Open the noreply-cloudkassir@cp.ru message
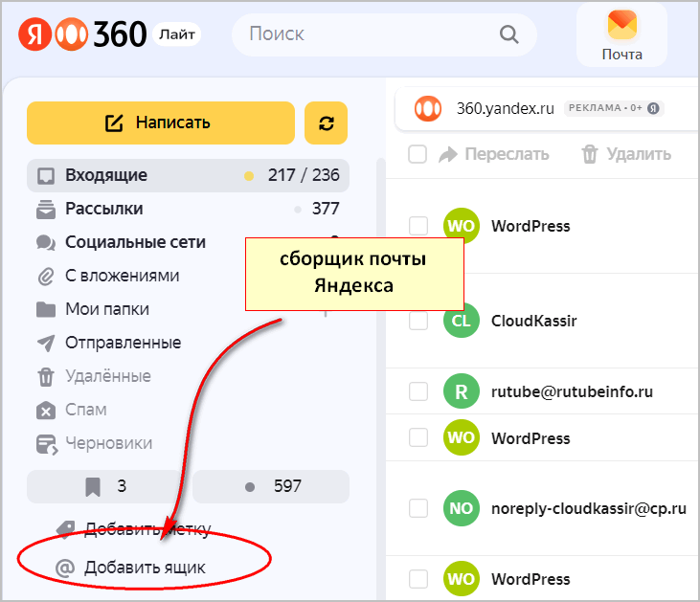 pos(542,508)
